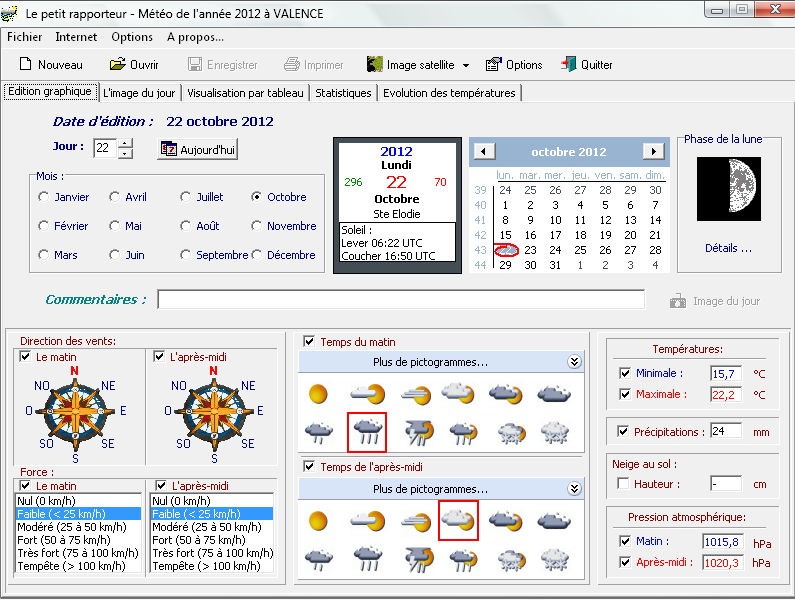Click the Aujourd'hui button
The image size is (795, 600).
click(198, 149)
